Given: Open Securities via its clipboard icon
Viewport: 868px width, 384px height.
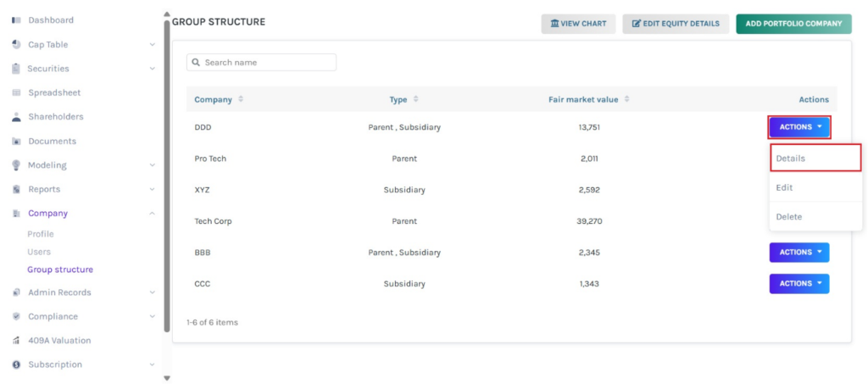Looking at the screenshot, I should (16, 69).
